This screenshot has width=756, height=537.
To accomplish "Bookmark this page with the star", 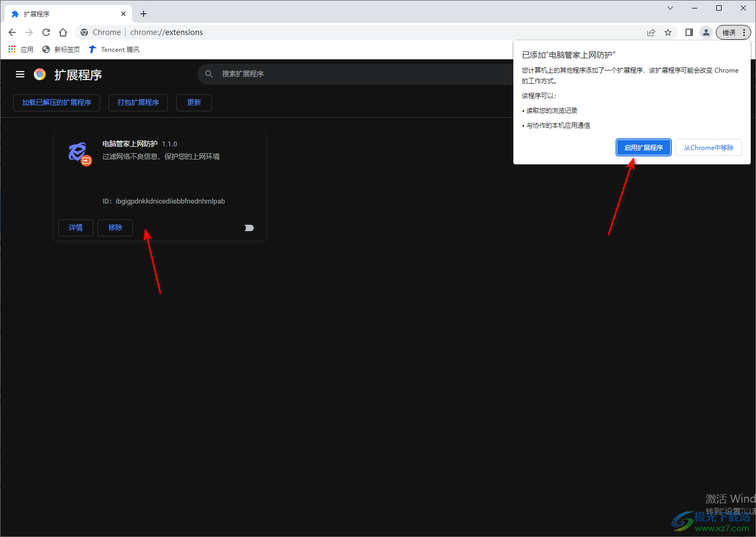I will click(x=668, y=32).
